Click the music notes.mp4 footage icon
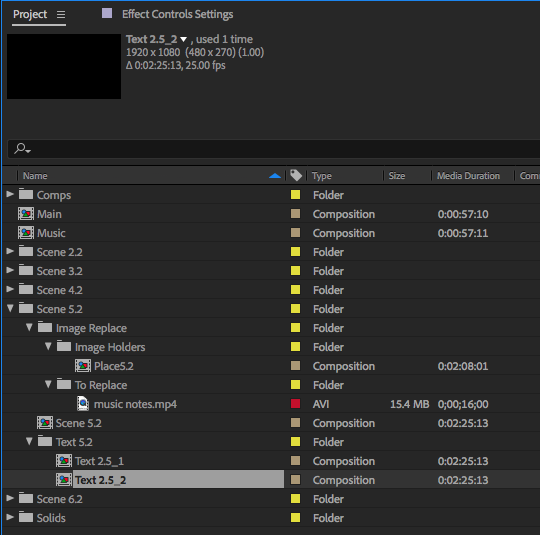This screenshot has height=535, width=540. (x=83, y=404)
